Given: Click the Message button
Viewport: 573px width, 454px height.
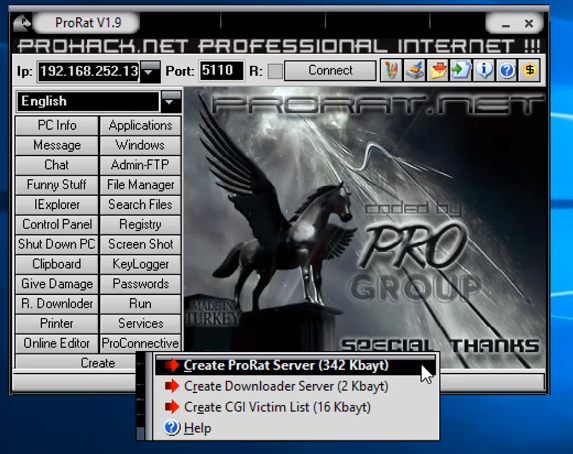Looking at the screenshot, I should [57, 145].
